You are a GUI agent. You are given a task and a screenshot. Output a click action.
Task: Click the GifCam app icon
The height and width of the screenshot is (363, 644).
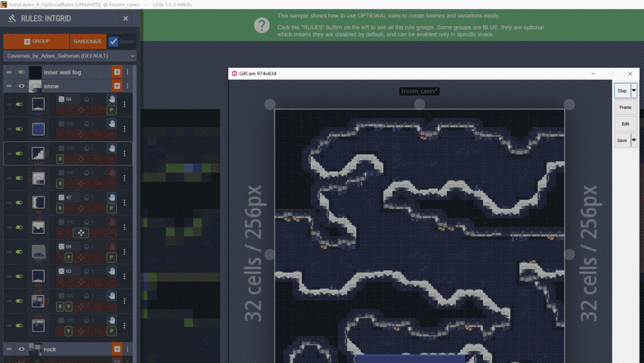[234, 73]
